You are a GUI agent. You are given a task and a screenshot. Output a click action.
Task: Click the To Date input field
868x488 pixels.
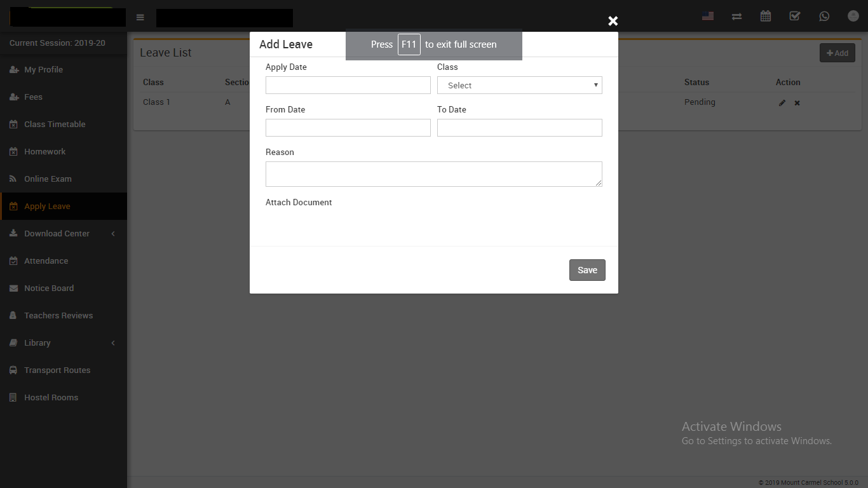coord(519,128)
